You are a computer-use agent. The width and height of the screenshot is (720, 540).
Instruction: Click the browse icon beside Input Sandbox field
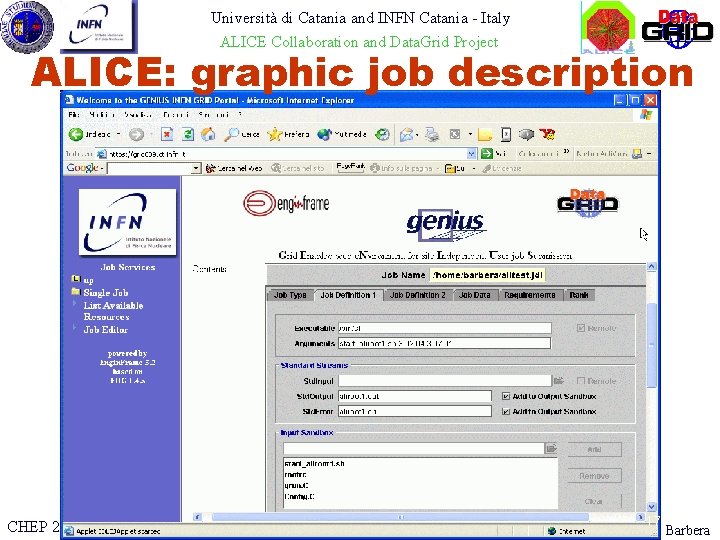point(551,448)
